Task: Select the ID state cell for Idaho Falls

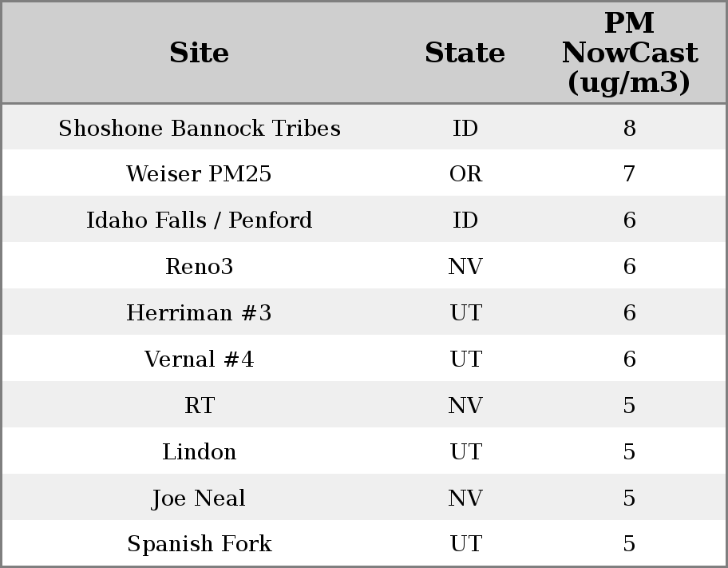Action: coord(465,220)
